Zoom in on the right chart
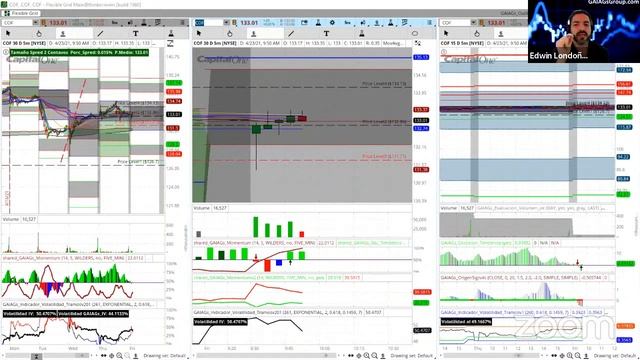This screenshot has width=640, height=360. coord(570,356)
